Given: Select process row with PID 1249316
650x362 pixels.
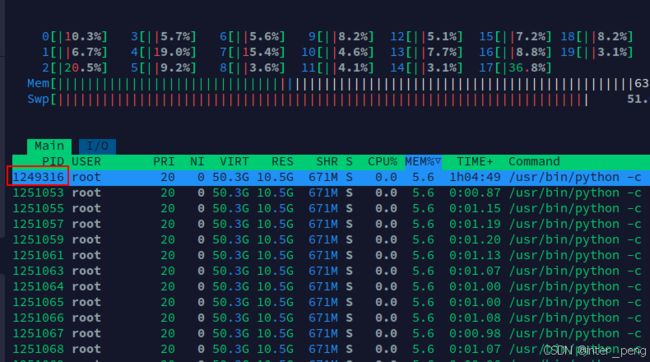Looking at the screenshot, I should pos(331,177).
